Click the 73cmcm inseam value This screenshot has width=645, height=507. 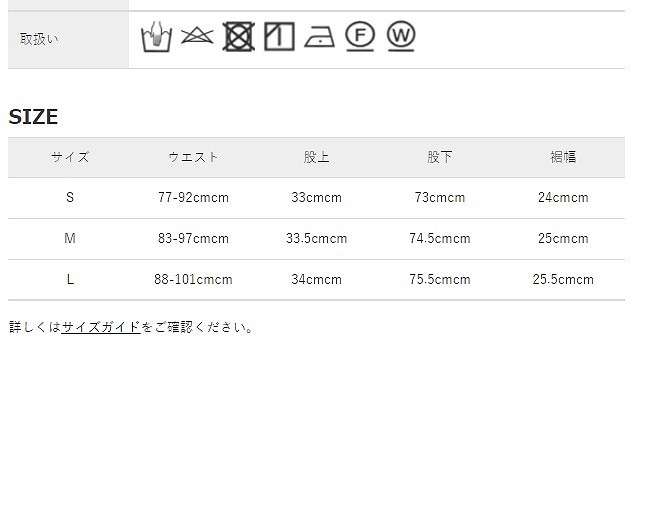pos(440,197)
